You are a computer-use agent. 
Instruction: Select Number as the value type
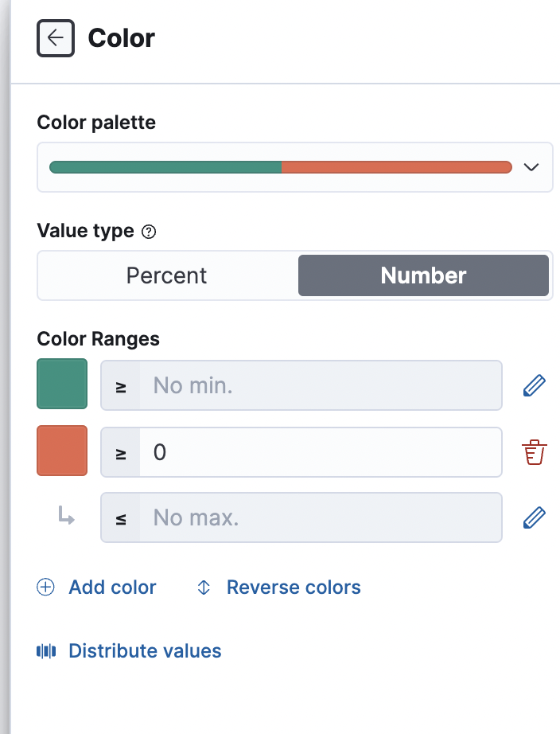coord(423,275)
